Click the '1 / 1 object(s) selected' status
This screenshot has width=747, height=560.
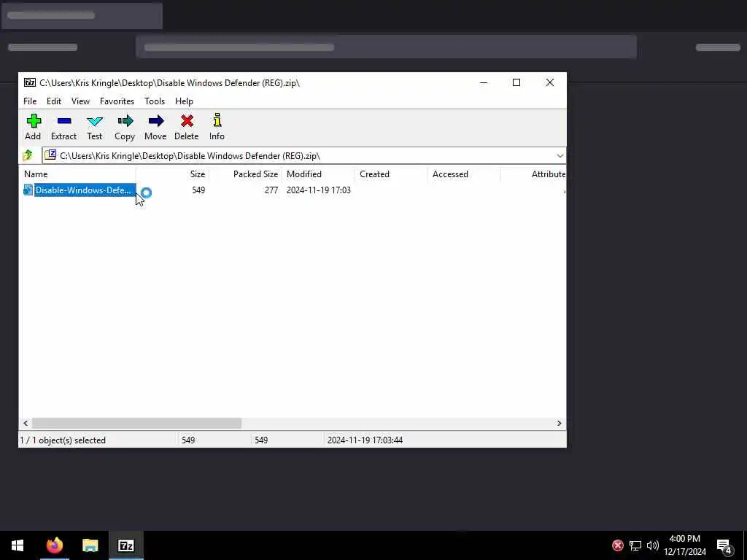point(63,440)
